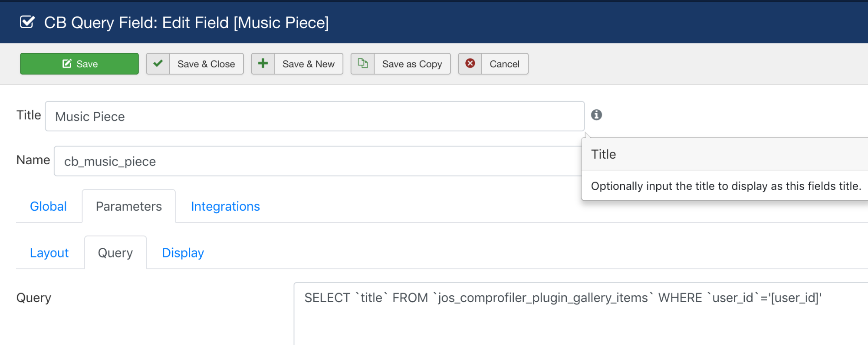Click the red X cancel icon

pyautogui.click(x=470, y=64)
